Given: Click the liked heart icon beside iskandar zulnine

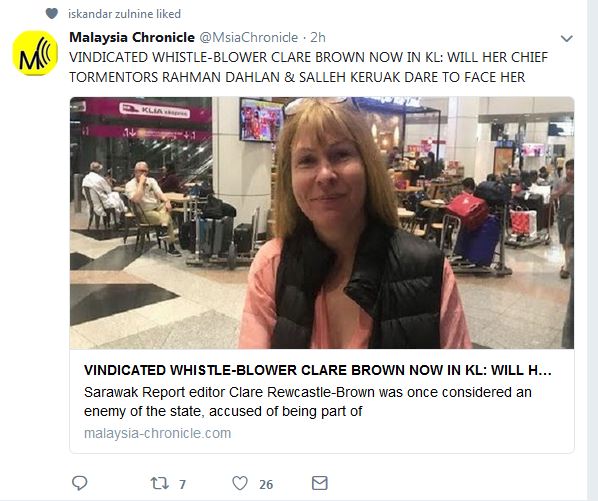Looking at the screenshot, I should click(x=52, y=14).
